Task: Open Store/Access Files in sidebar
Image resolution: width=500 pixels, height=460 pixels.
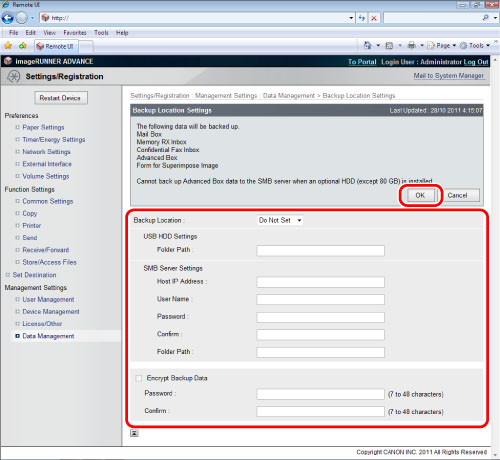Action: pyautogui.click(x=49, y=262)
